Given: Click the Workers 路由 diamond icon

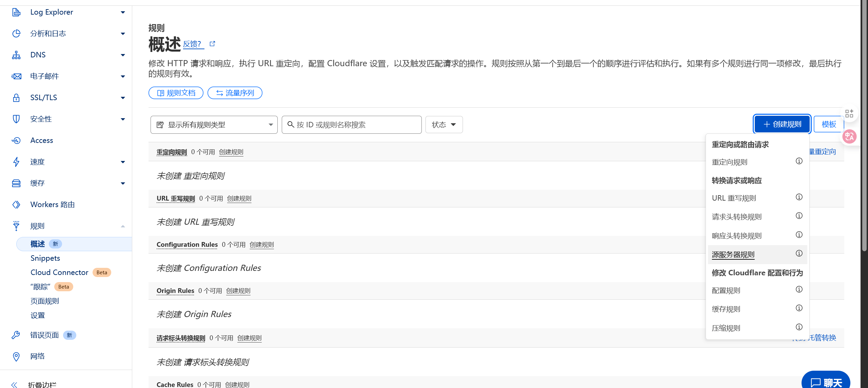Looking at the screenshot, I should click(16, 205).
